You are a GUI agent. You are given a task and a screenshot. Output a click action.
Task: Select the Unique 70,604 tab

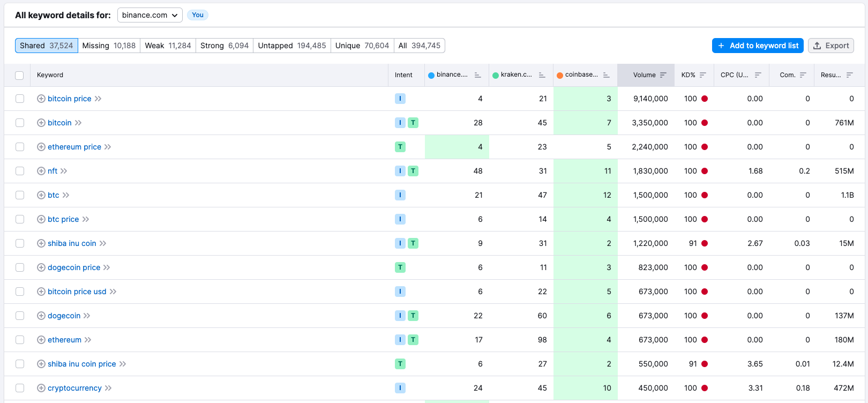(x=362, y=46)
